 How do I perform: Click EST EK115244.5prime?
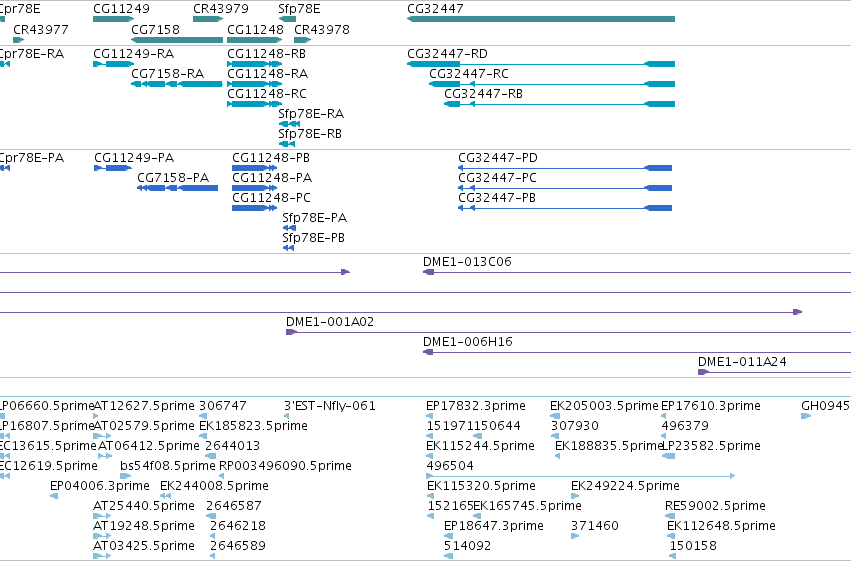pyautogui.click(x=431, y=456)
